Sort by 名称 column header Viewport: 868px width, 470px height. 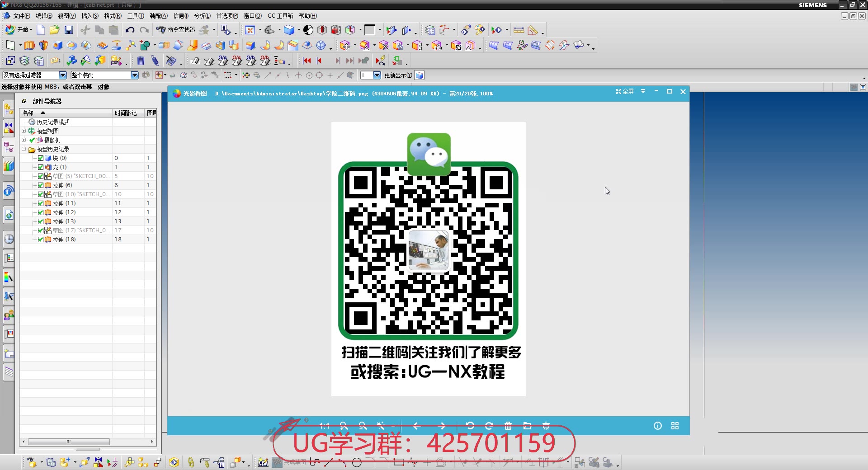click(x=66, y=113)
